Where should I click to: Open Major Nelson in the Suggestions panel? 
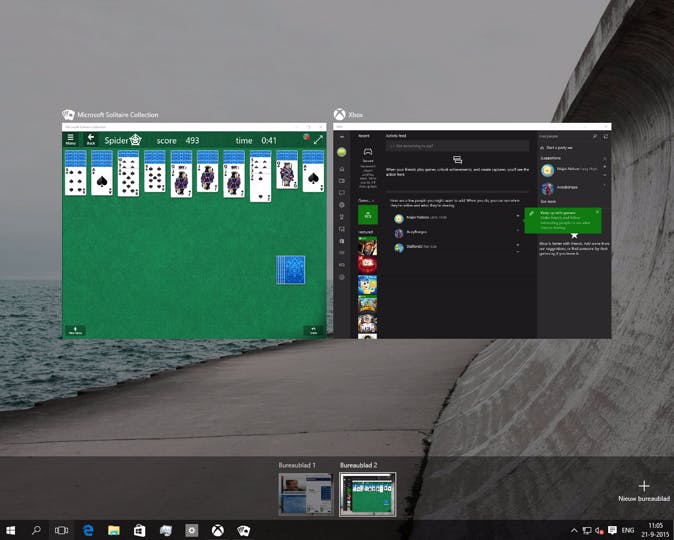pos(570,170)
